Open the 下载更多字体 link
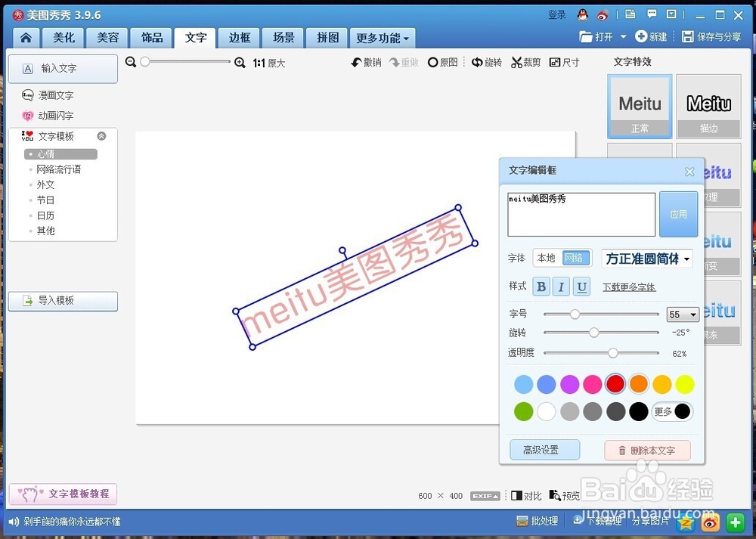 click(629, 288)
